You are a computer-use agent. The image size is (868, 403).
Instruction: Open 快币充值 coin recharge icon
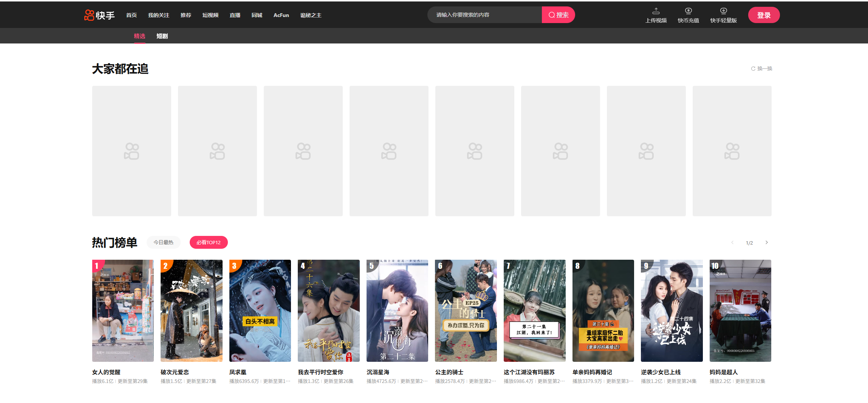click(x=689, y=11)
